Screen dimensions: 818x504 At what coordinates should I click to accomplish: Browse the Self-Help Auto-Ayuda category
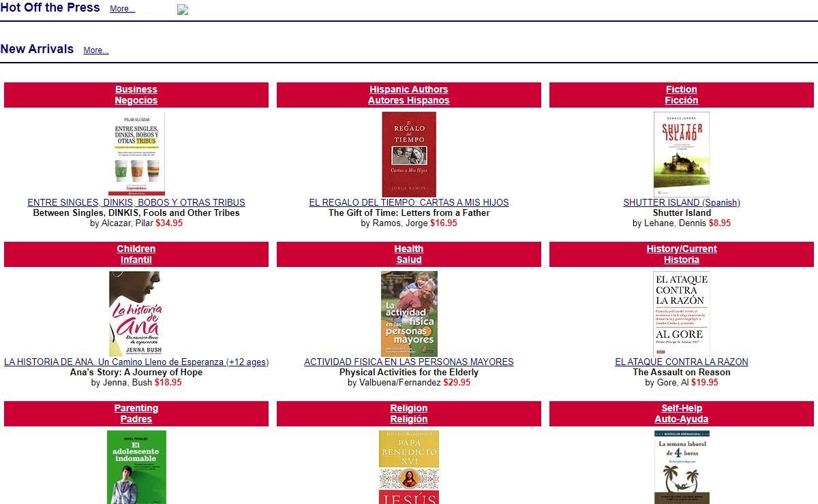[682, 413]
